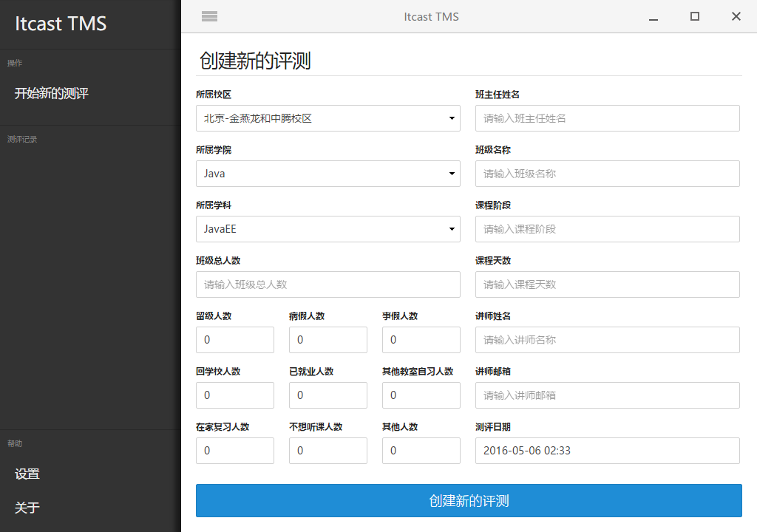The height and width of the screenshot is (532, 757).
Task: Focus the 课程阶段 input field
Action: (608, 229)
